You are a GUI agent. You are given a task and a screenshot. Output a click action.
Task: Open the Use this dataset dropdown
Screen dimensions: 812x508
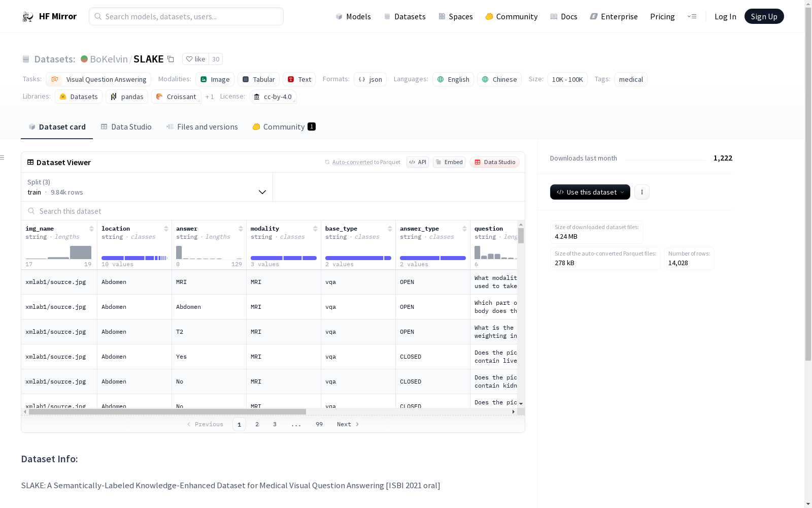[x=590, y=192]
